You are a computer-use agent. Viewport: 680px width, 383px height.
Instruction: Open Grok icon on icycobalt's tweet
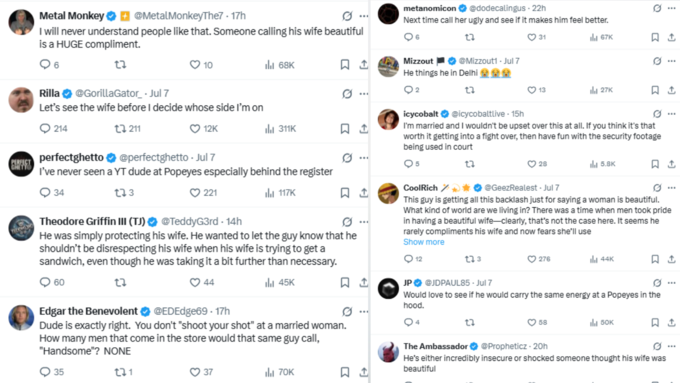657,114
